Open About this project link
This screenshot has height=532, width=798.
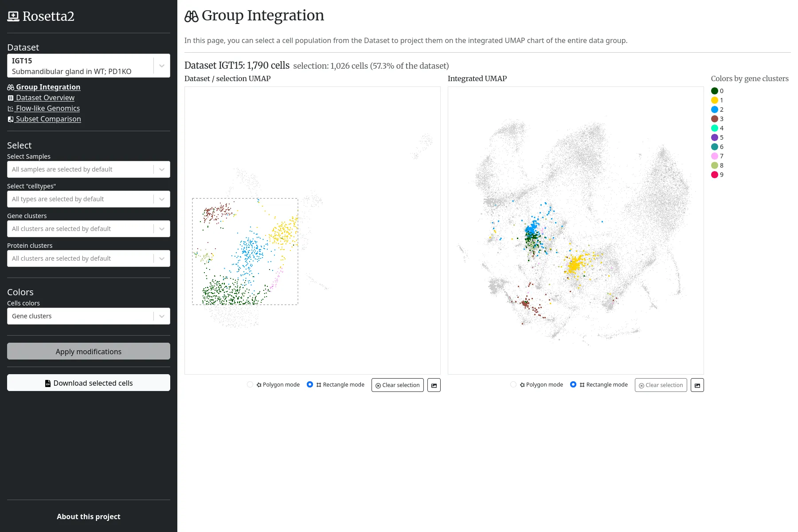coord(89,516)
